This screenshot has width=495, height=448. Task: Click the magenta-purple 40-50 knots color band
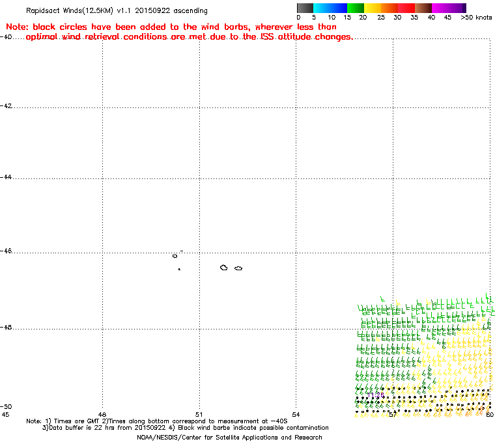449,8
